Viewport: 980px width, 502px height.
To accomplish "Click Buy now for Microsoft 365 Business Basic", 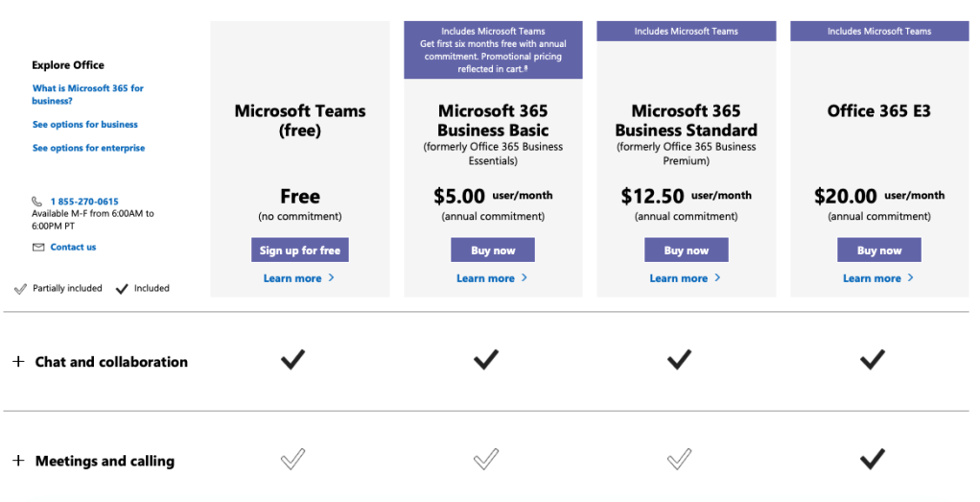I will (x=493, y=251).
